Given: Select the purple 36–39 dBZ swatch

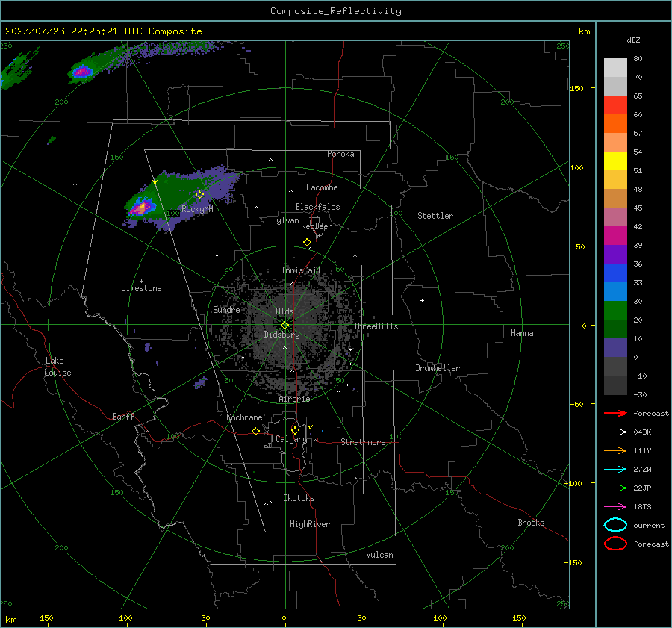Looking at the screenshot, I should pyautogui.click(x=615, y=255).
